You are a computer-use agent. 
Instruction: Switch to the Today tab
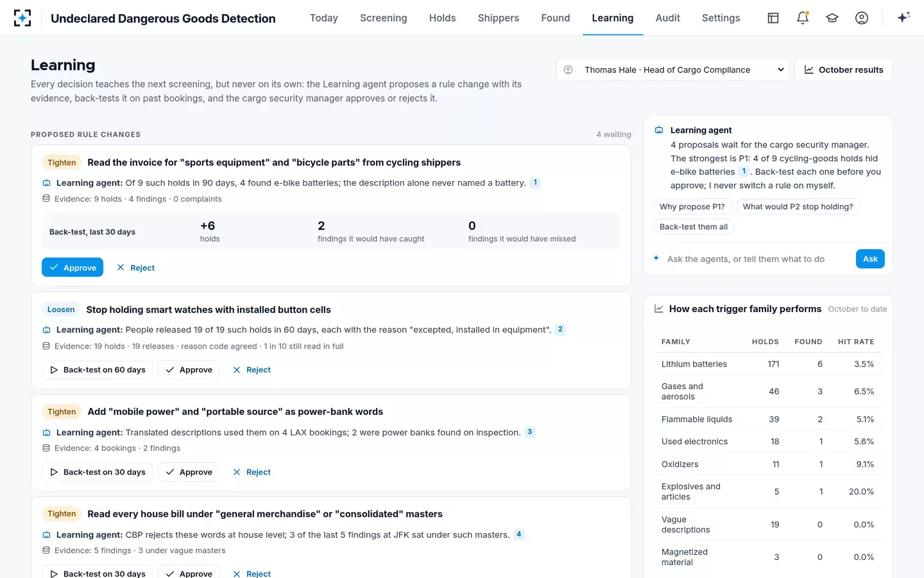click(323, 18)
